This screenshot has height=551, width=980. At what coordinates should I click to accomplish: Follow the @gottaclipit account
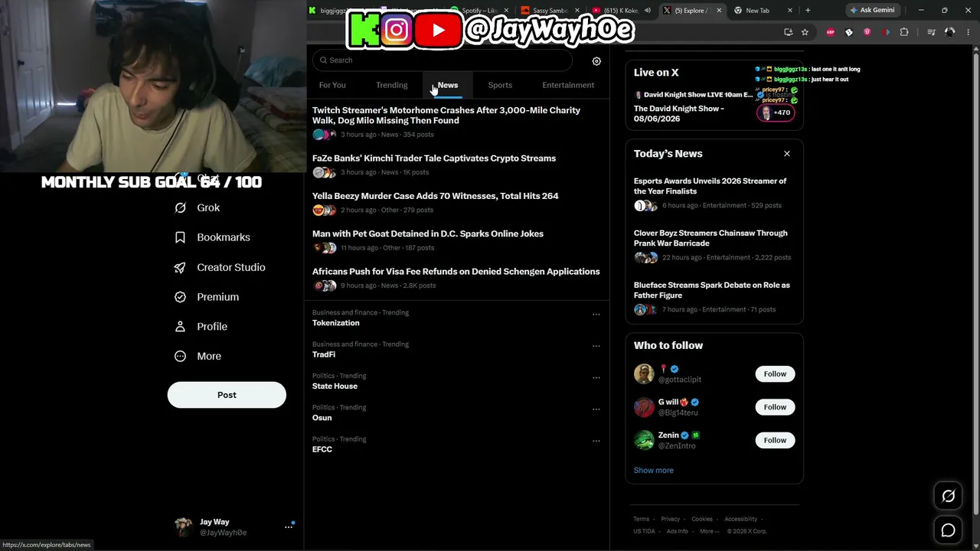[x=775, y=374]
